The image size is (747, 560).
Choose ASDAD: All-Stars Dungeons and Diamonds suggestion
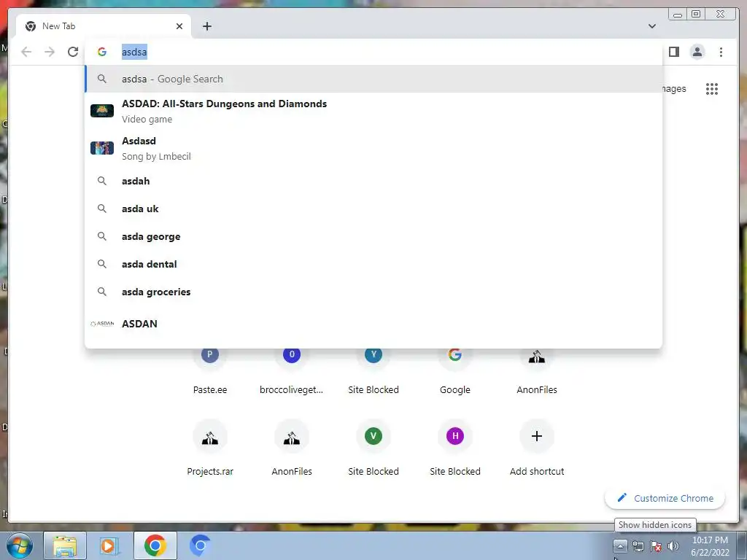coord(373,111)
